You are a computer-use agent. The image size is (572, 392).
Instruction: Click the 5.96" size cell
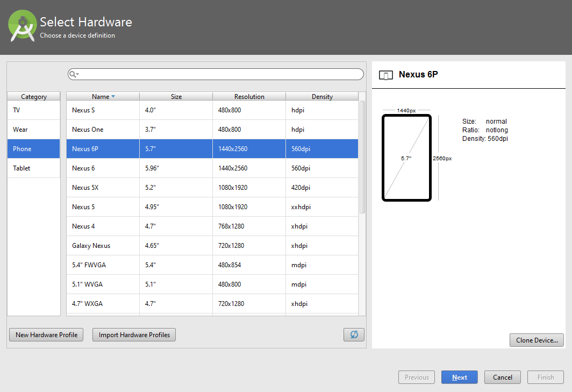pyautogui.click(x=176, y=168)
